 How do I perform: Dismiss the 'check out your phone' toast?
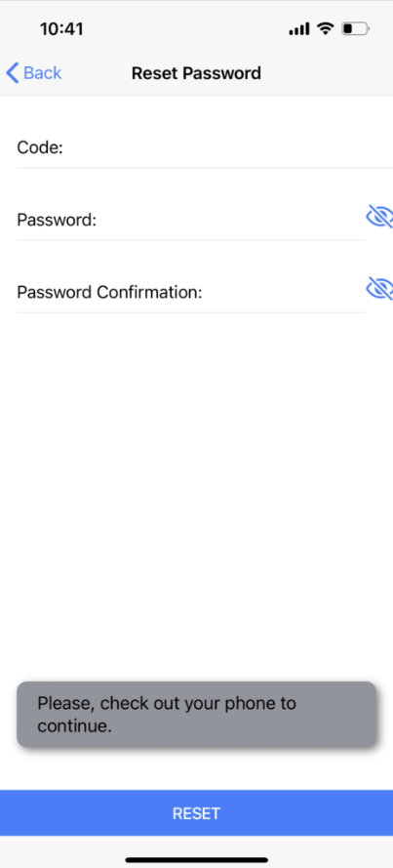(196, 714)
